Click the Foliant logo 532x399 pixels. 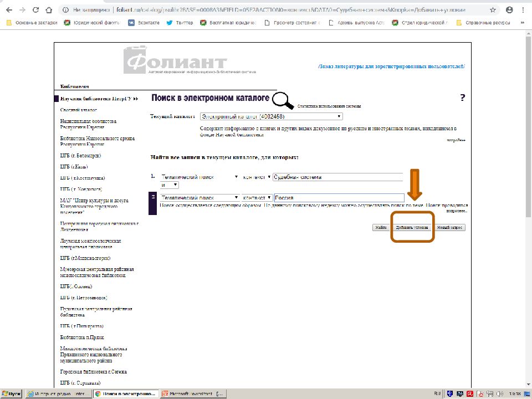(176, 61)
